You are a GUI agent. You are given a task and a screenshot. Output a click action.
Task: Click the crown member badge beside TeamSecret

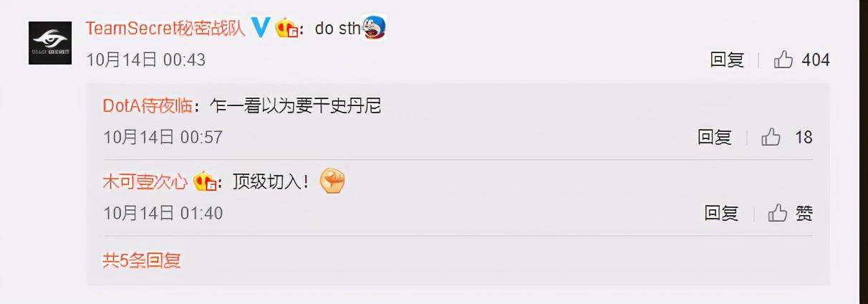click(287, 29)
